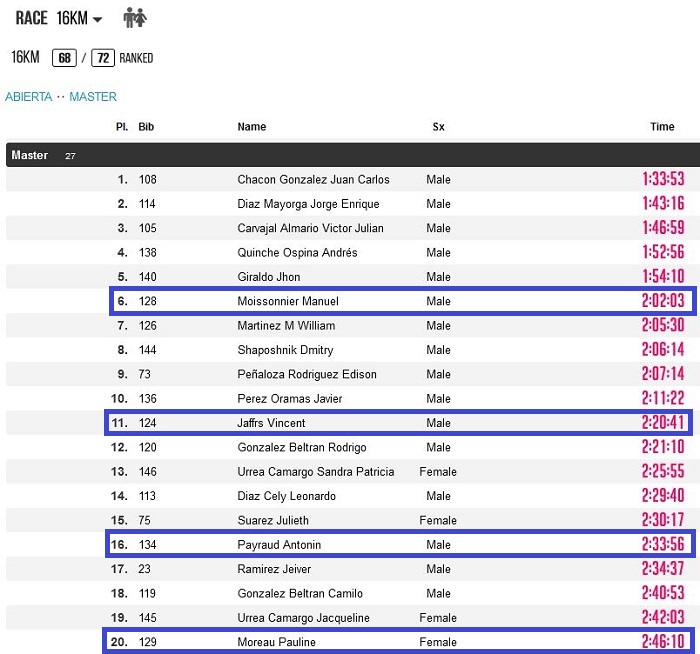Click the 68 finishers count box
The width and height of the screenshot is (700, 654).
click(x=64, y=58)
